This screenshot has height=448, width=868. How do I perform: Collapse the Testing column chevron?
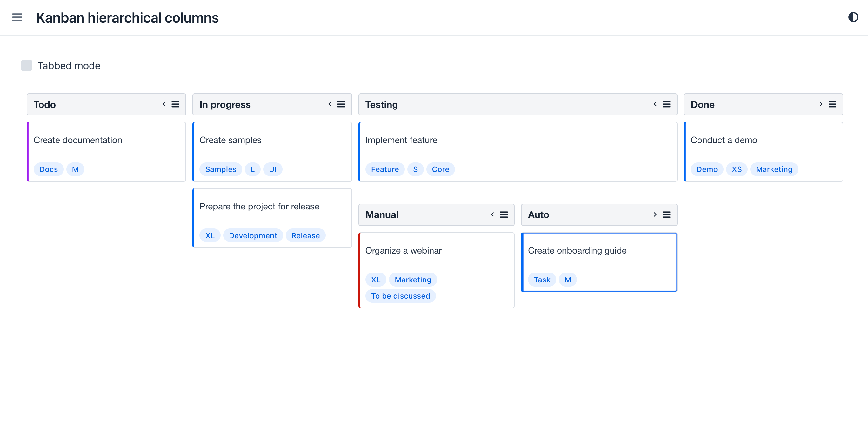coord(655,104)
